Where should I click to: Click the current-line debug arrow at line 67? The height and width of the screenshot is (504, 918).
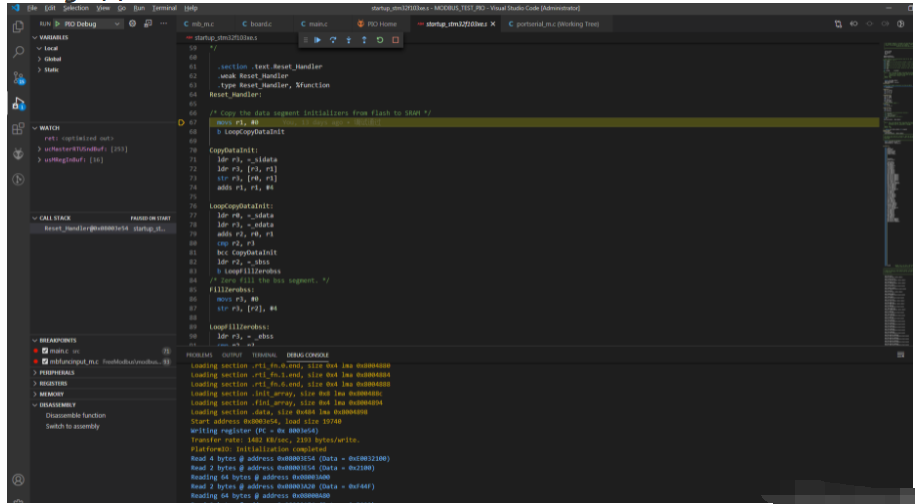coord(181,122)
